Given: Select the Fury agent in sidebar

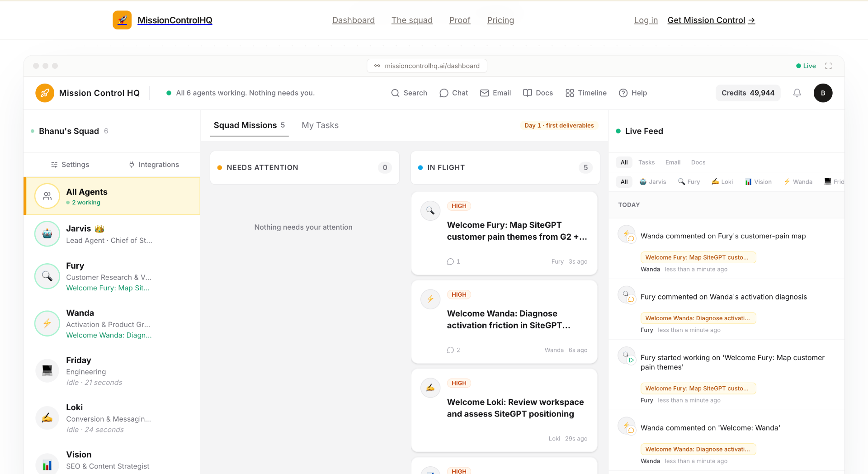Looking at the screenshot, I should tap(112, 276).
